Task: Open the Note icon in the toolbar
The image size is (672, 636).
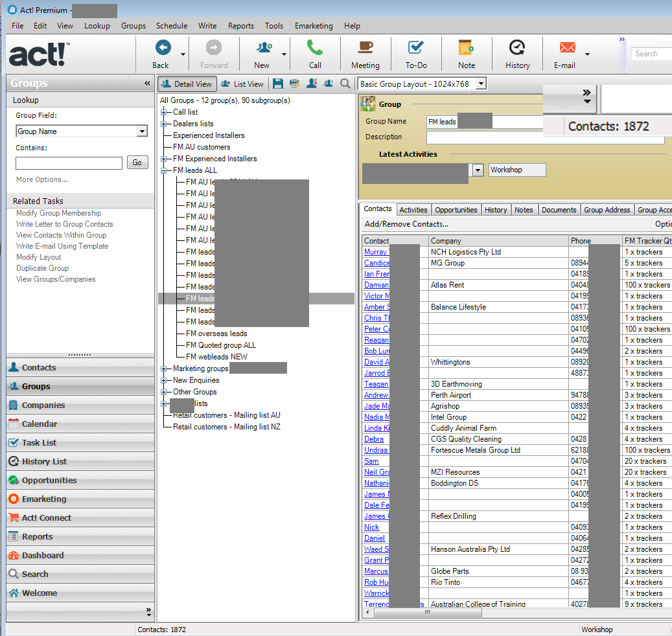Action: click(x=466, y=48)
